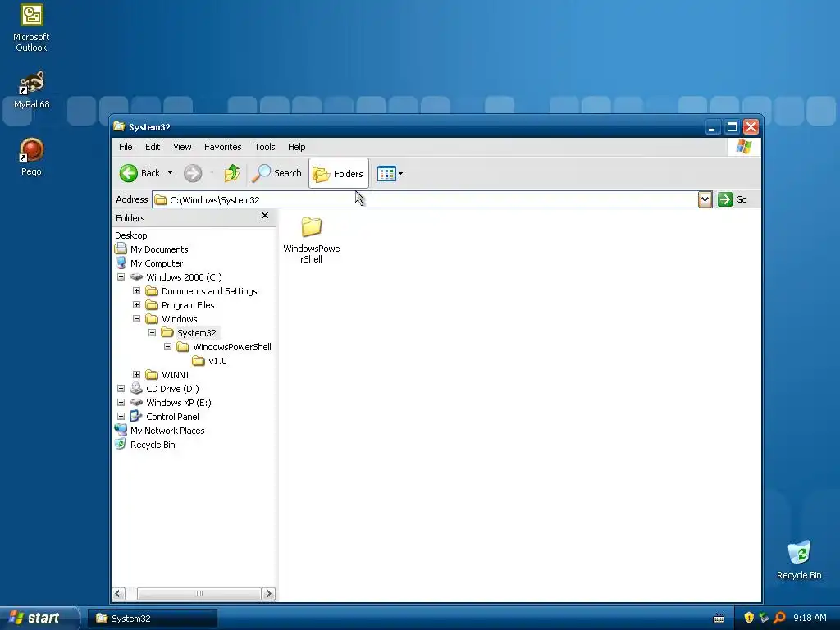
Task: Open the address bar dropdown list
Action: tap(705, 199)
